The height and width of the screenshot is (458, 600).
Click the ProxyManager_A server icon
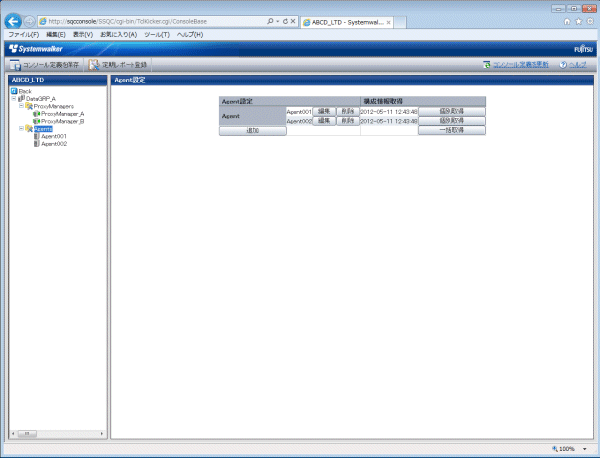pos(36,114)
